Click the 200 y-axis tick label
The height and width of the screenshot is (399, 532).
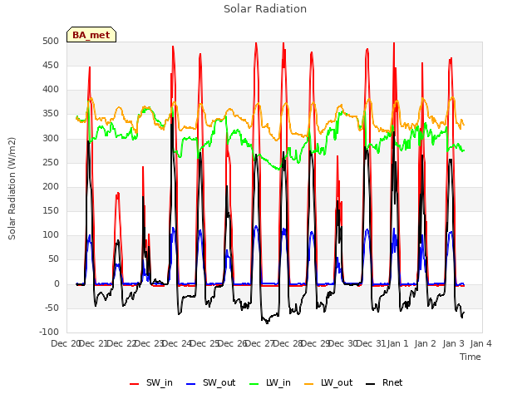coord(51,186)
